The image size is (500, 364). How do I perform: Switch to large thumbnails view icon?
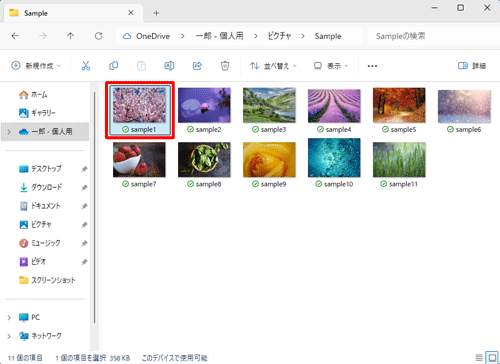pos(492,357)
